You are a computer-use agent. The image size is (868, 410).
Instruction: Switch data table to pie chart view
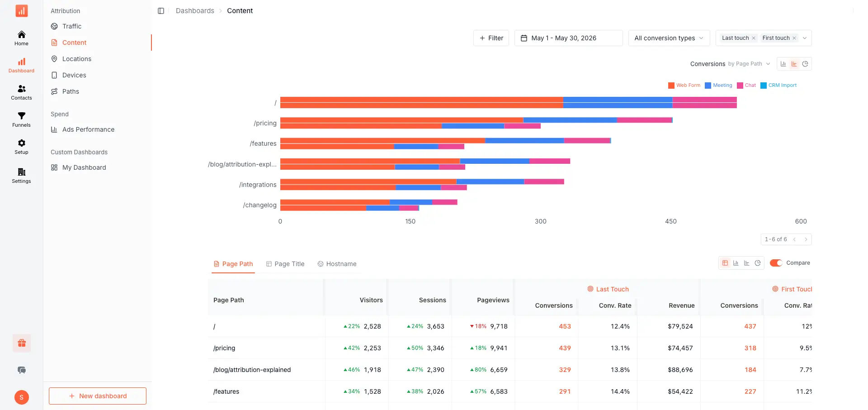click(758, 263)
